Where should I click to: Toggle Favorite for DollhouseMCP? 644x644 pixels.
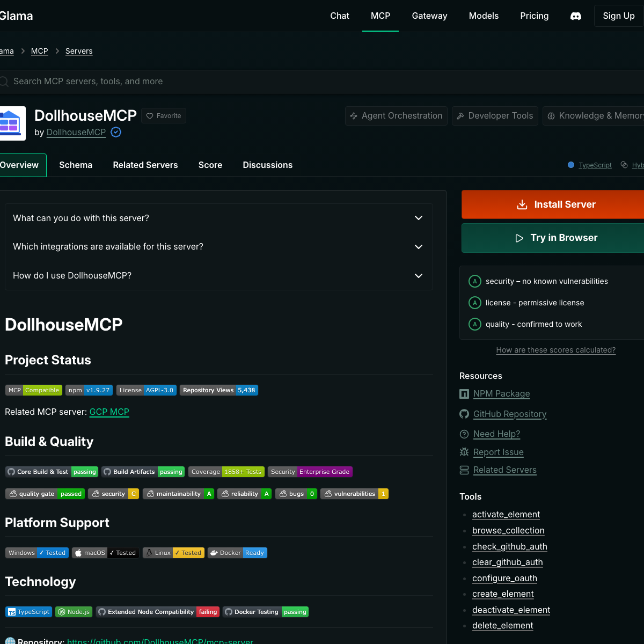pyautogui.click(x=164, y=116)
